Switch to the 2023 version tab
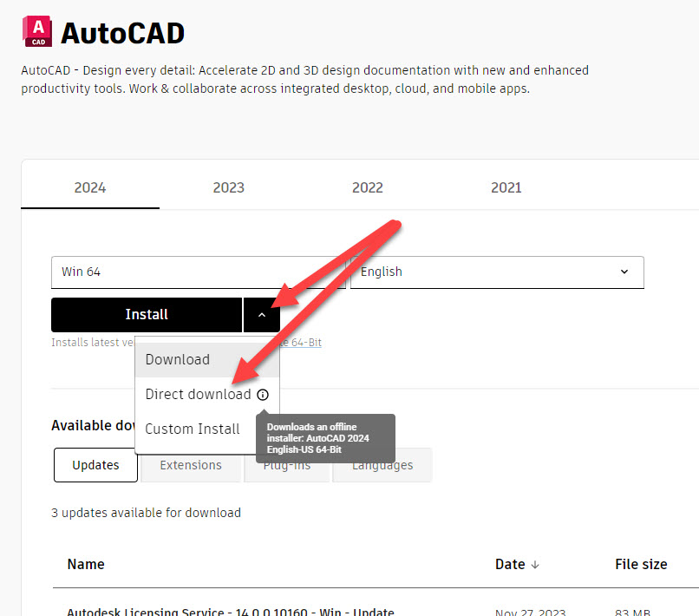This screenshot has height=616, width=699. tap(229, 187)
